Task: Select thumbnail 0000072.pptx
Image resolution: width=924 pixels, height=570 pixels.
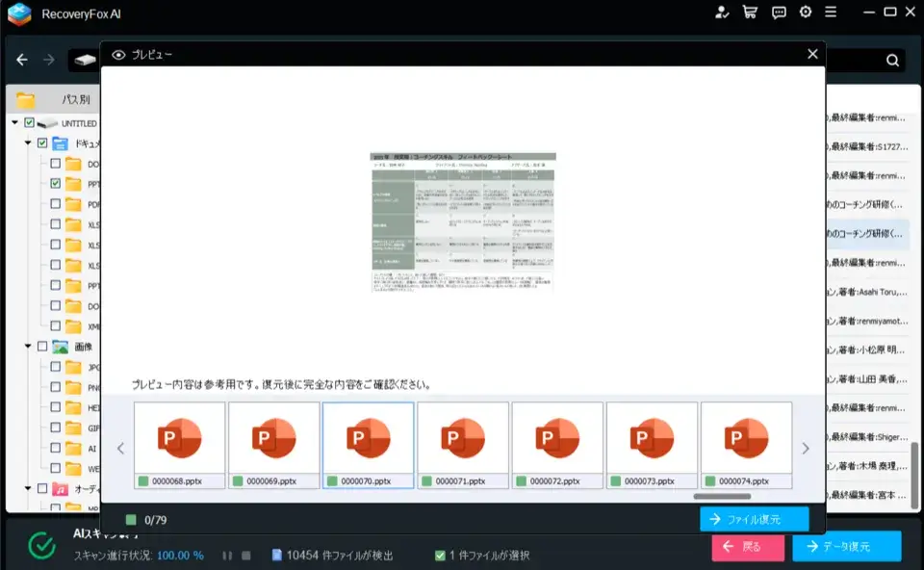Action: pos(557,445)
